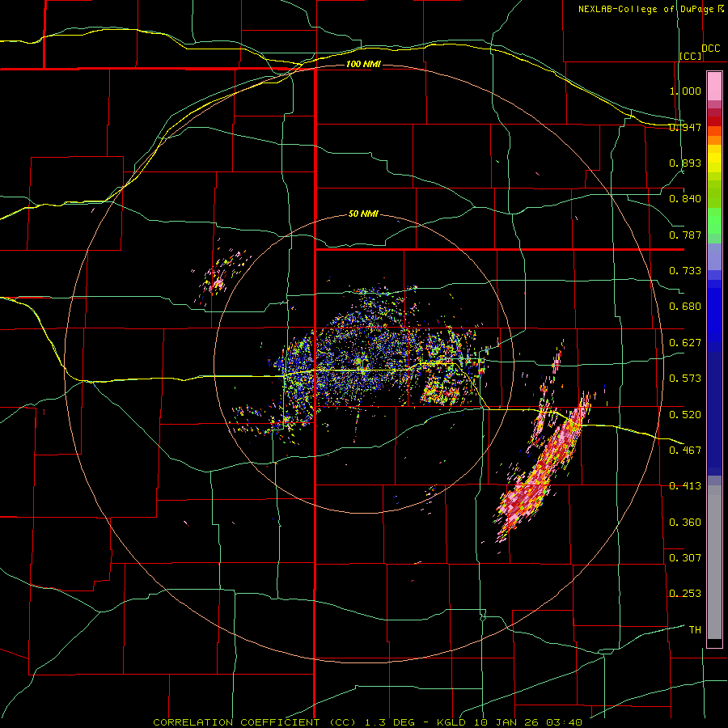728x728 pixels.
Task: Click the large pink-red echo band southeast
Action: 544,469
